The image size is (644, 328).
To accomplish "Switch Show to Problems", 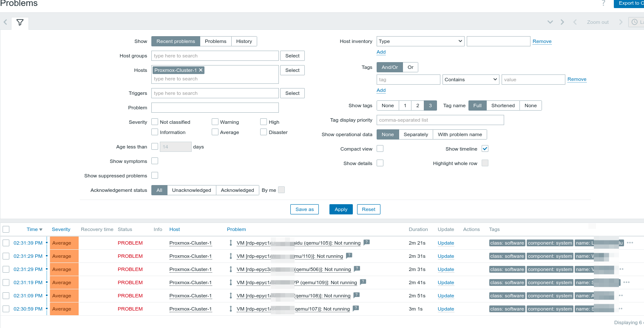I will (216, 41).
